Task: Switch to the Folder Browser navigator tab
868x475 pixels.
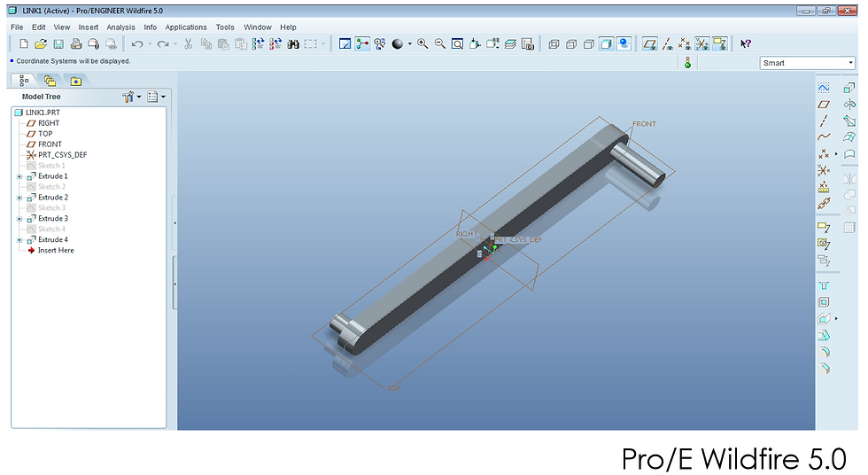Action: 50,81
